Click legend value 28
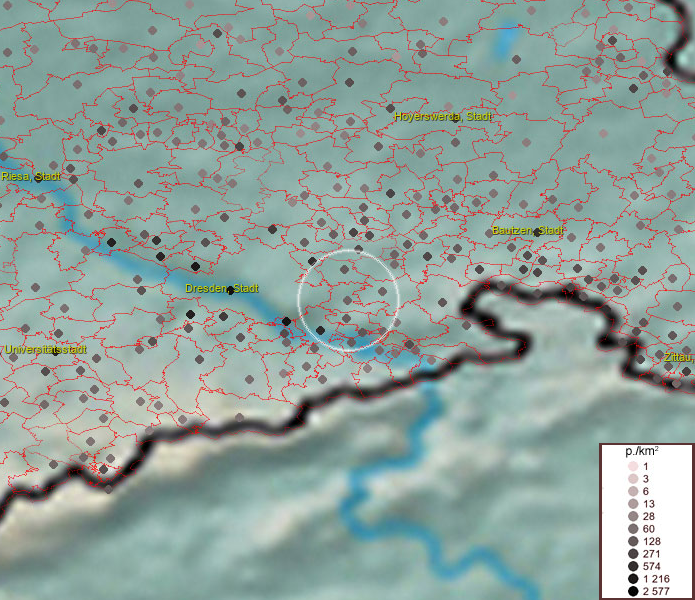This screenshot has height=600, width=695. [648, 516]
